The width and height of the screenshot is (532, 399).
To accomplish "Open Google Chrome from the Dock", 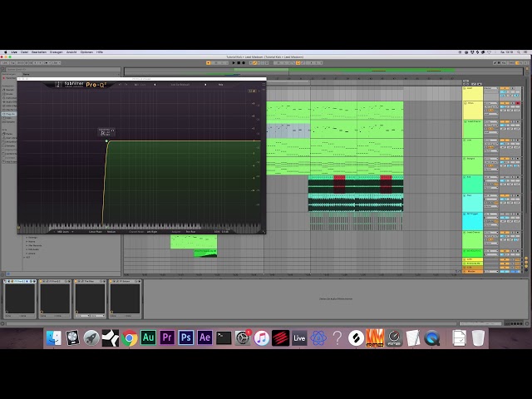I will (x=129, y=338).
